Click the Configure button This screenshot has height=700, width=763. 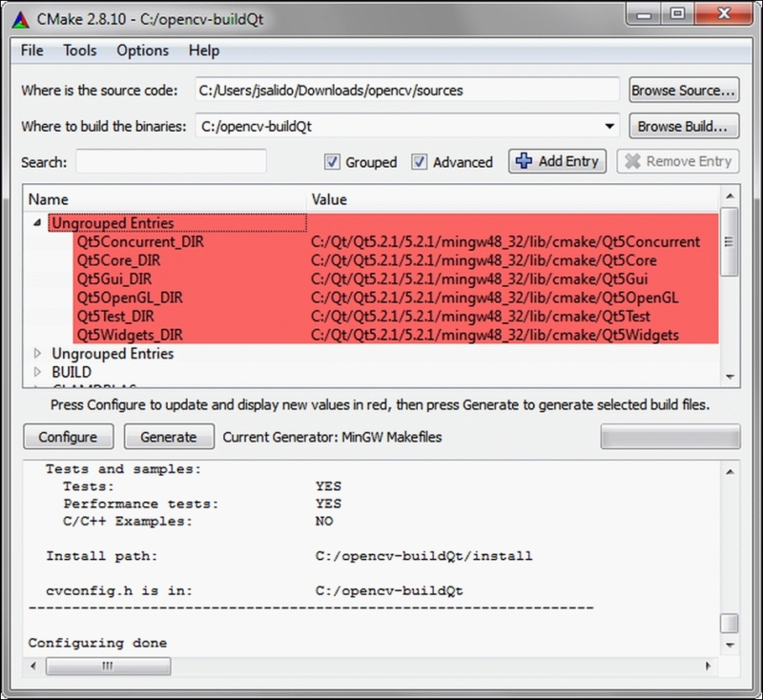68,437
